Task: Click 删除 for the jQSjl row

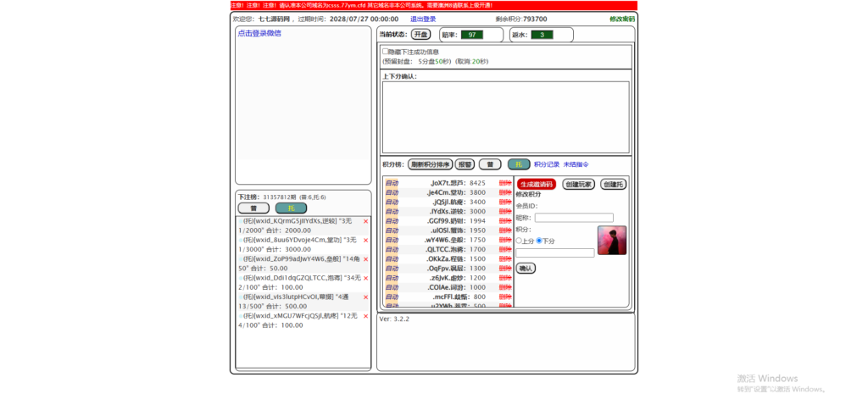Action: [x=505, y=202]
